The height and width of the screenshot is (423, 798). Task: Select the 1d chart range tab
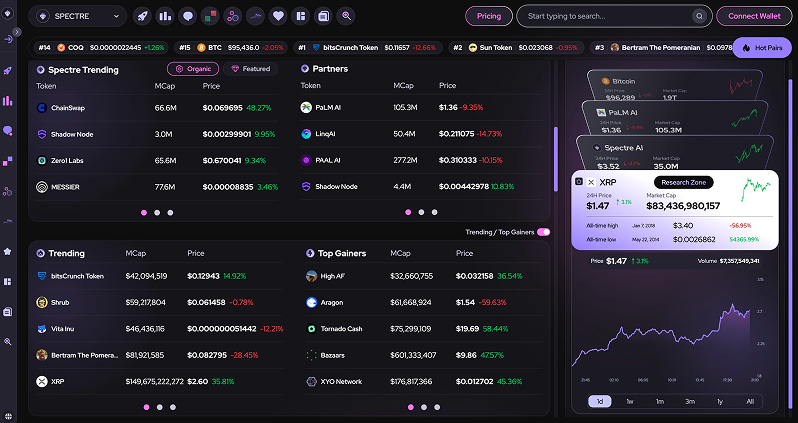(x=600, y=402)
